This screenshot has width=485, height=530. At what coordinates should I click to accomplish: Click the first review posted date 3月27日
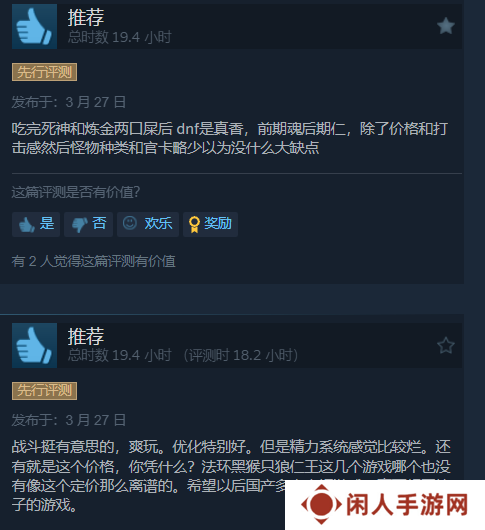coord(96,102)
